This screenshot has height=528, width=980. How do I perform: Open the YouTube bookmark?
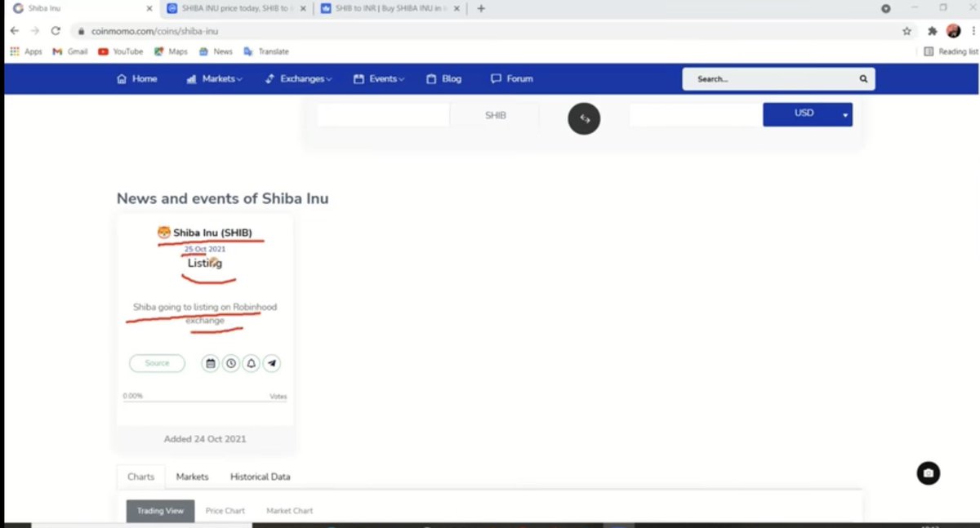120,51
